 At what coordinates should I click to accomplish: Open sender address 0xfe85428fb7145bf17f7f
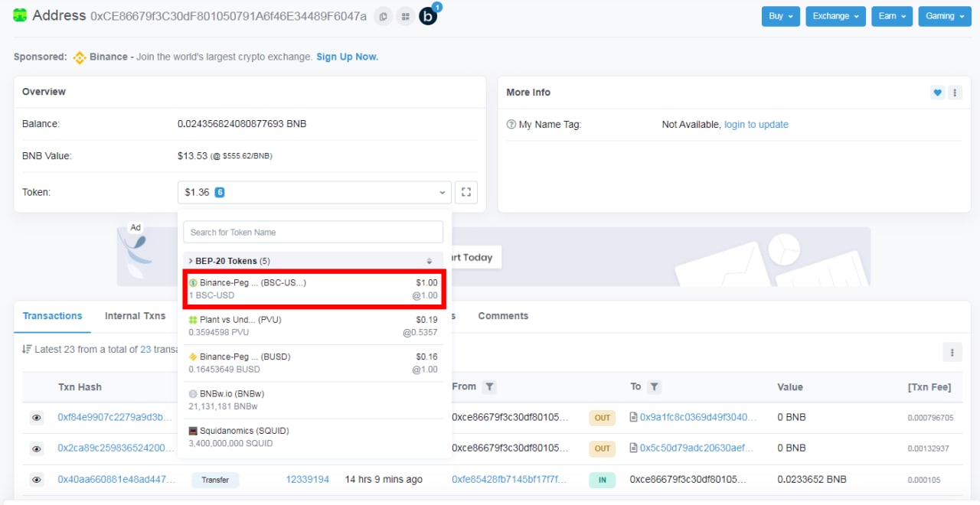click(x=509, y=480)
